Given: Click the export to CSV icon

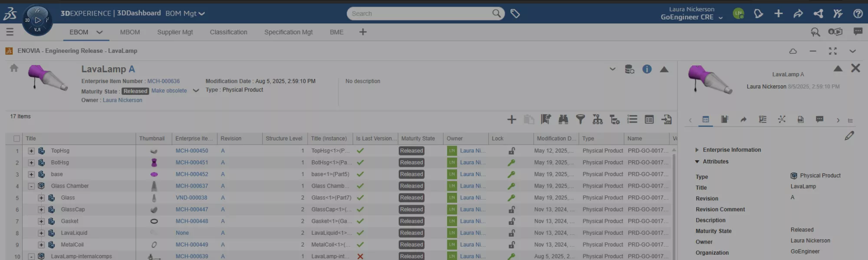Looking at the screenshot, I should pyautogui.click(x=667, y=120).
